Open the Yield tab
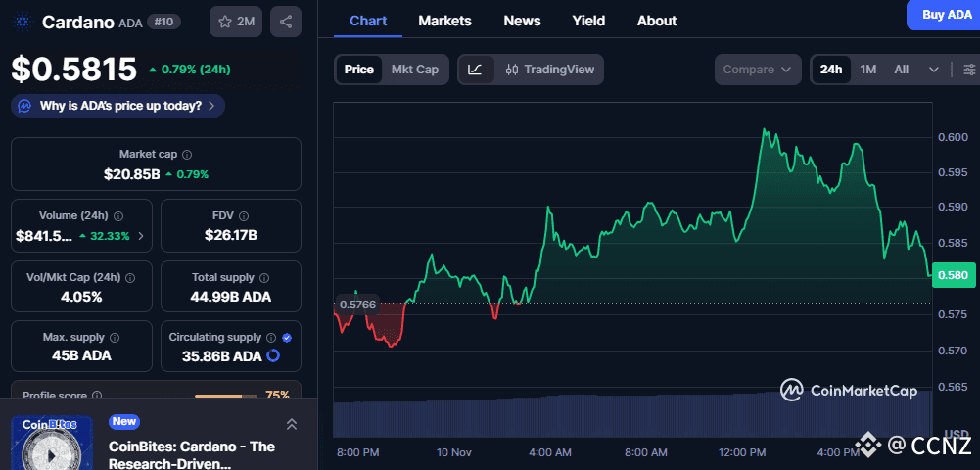The image size is (980, 470). click(588, 21)
